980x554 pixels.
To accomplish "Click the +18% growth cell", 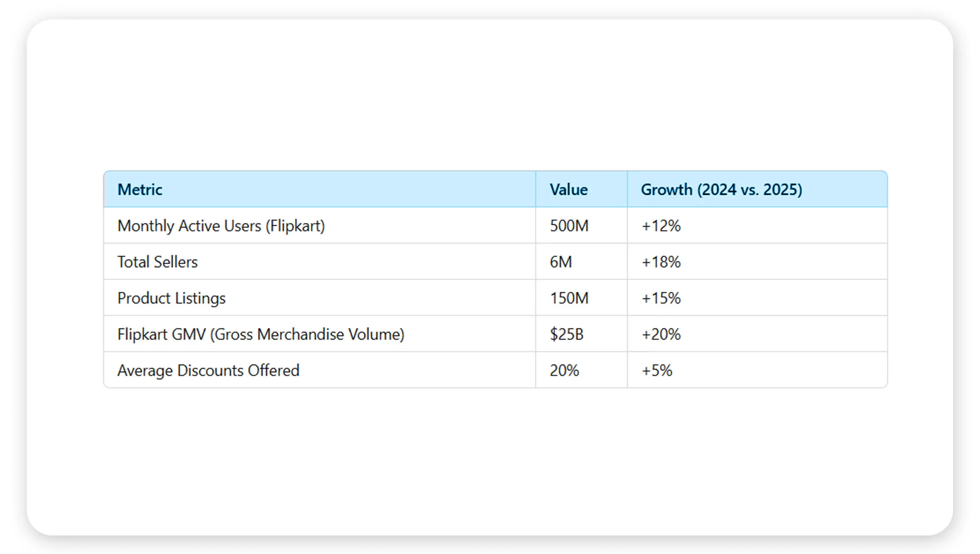I will [757, 261].
